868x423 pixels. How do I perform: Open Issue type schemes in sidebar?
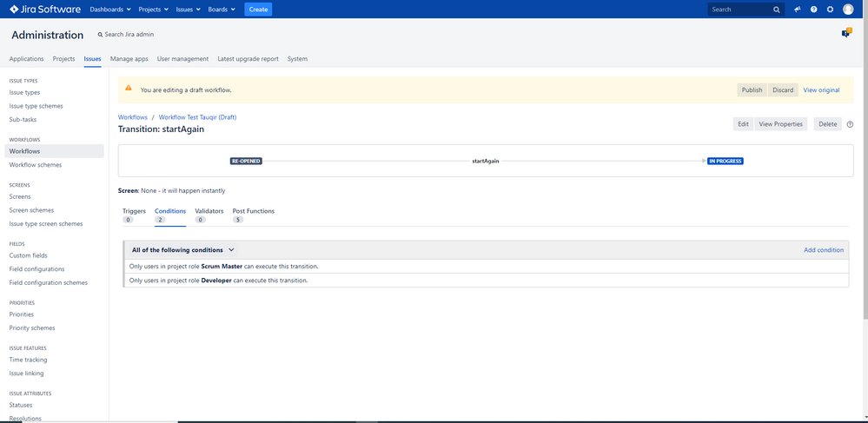click(36, 106)
